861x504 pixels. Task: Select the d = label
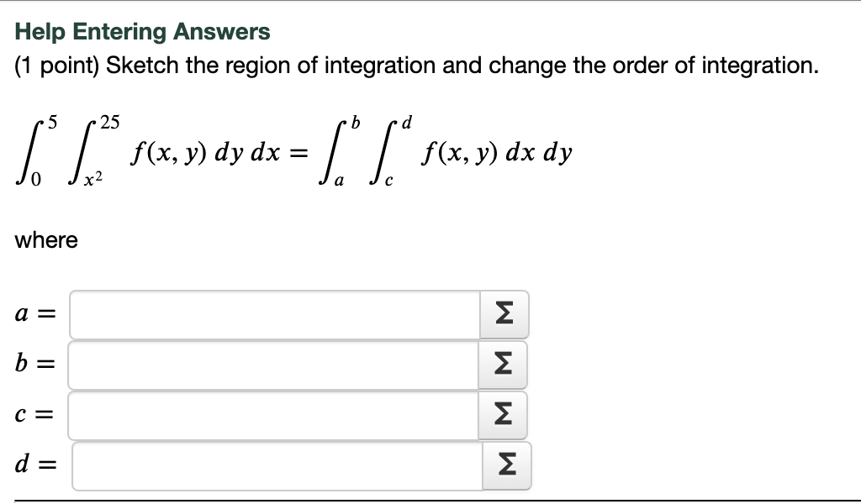tap(34, 465)
